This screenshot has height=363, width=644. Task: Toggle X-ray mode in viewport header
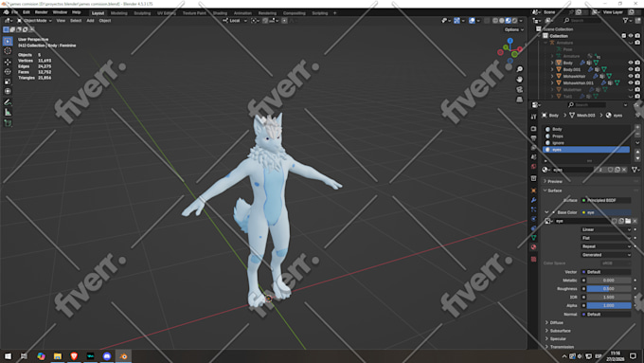point(487,21)
